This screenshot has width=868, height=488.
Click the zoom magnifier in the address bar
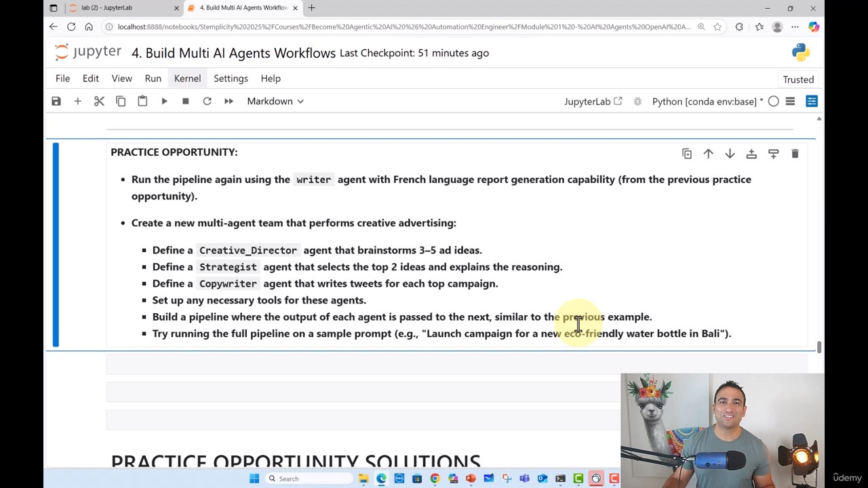(701, 27)
